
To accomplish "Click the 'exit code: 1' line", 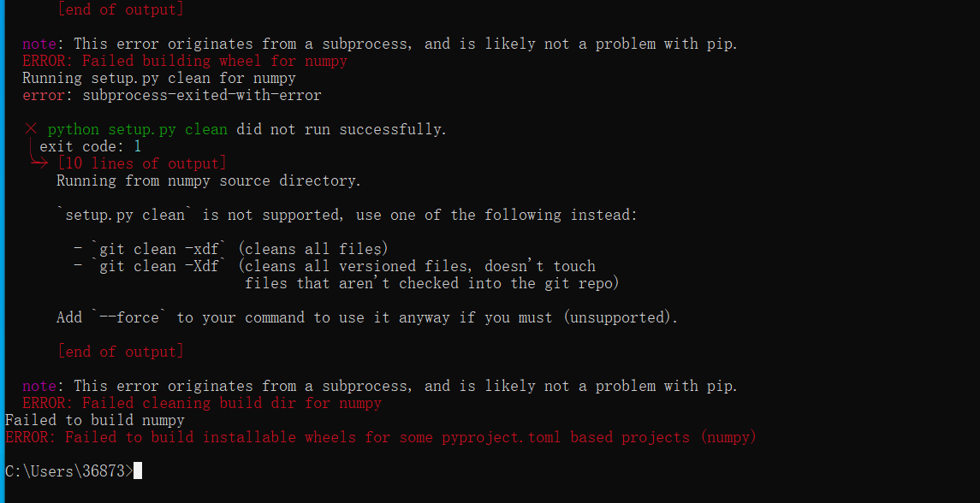I will [91, 147].
